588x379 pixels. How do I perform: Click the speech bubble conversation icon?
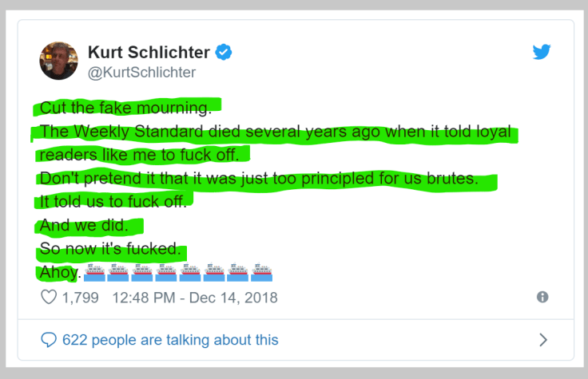click(x=50, y=340)
